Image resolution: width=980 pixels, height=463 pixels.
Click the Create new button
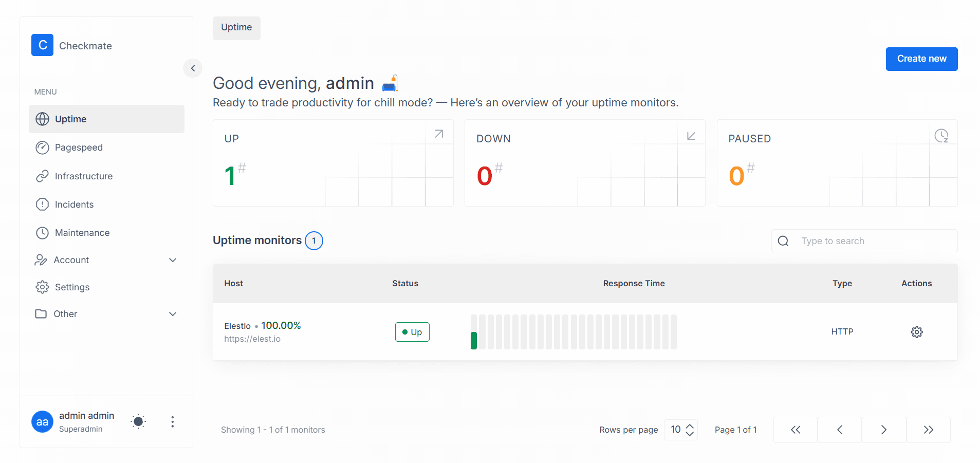coord(920,59)
